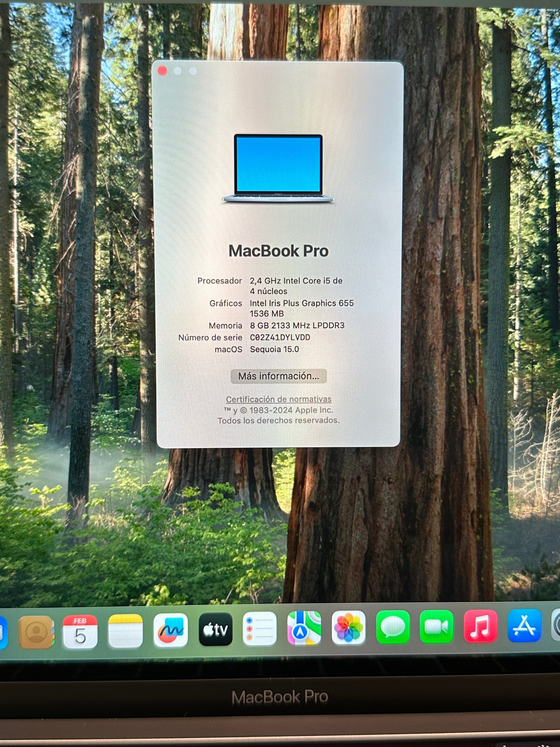Click the Memoria label
560x747 pixels.
pos(226,326)
